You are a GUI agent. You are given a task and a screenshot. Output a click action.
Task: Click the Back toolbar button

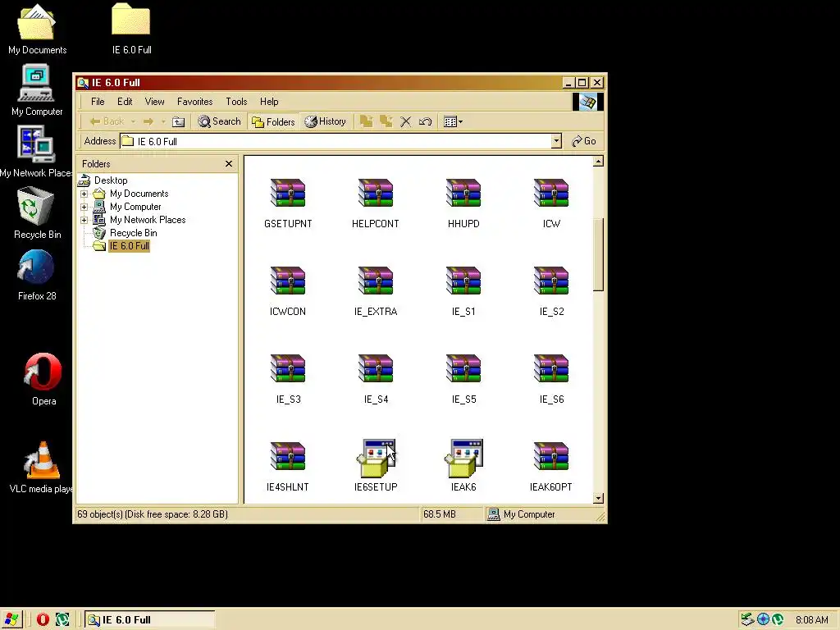point(107,121)
